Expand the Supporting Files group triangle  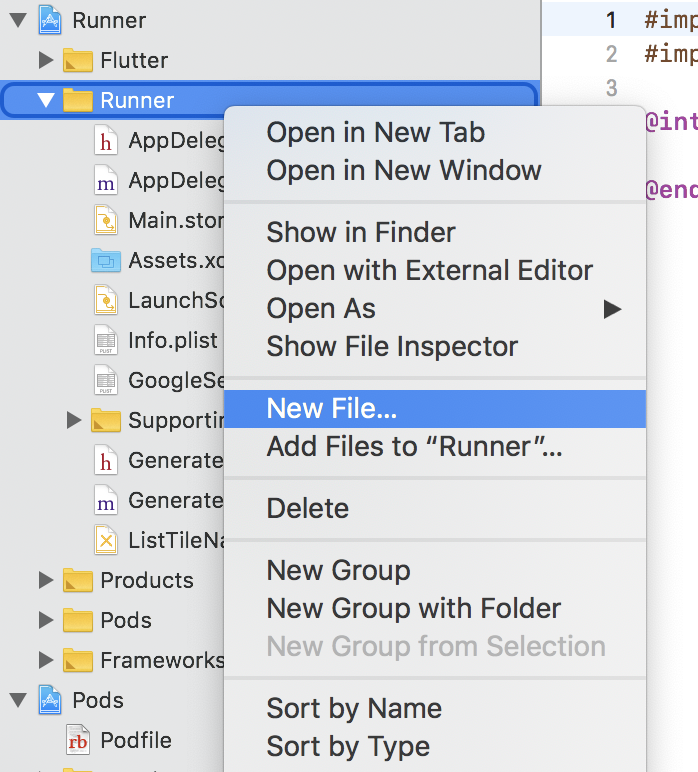click(73, 421)
